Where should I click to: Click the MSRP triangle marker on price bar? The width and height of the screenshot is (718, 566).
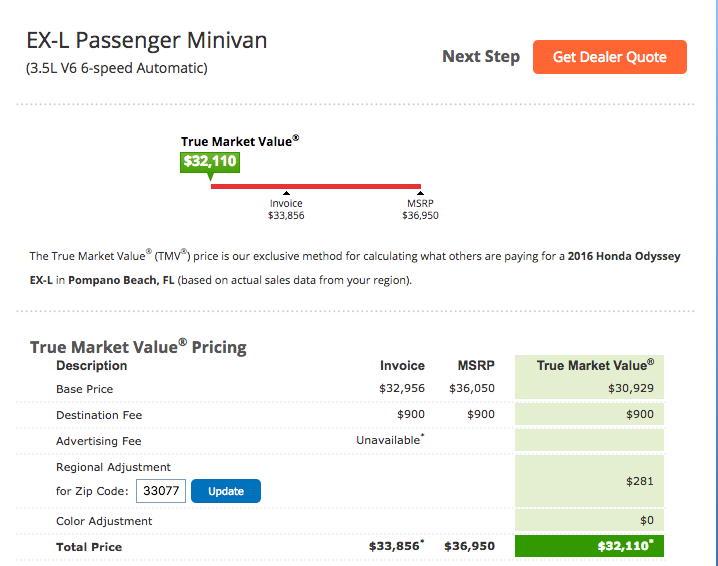coord(420,193)
